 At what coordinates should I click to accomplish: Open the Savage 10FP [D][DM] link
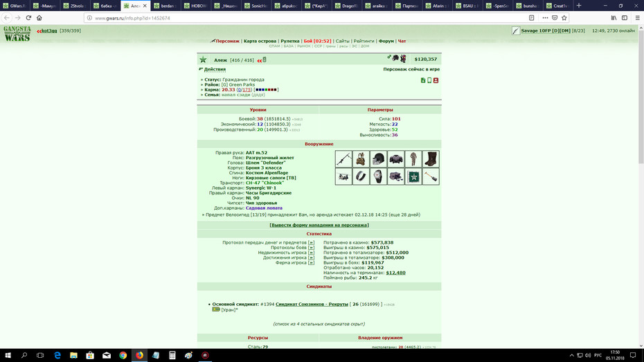546,30
